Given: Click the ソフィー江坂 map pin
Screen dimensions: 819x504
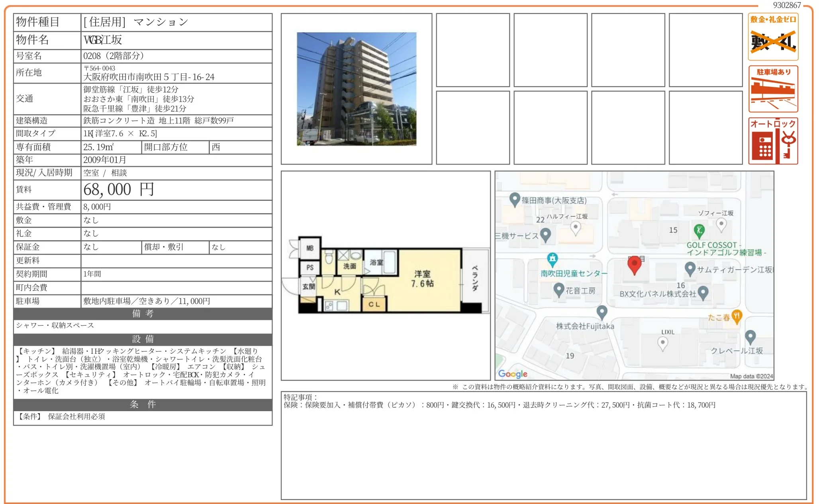Looking at the screenshot, I should pos(721,226).
